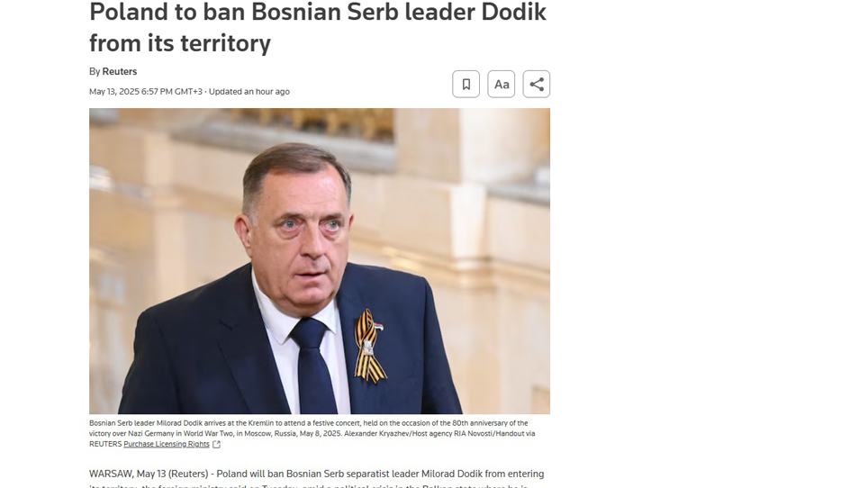Open the Aa text size options
868x488 pixels.
pos(501,84)
